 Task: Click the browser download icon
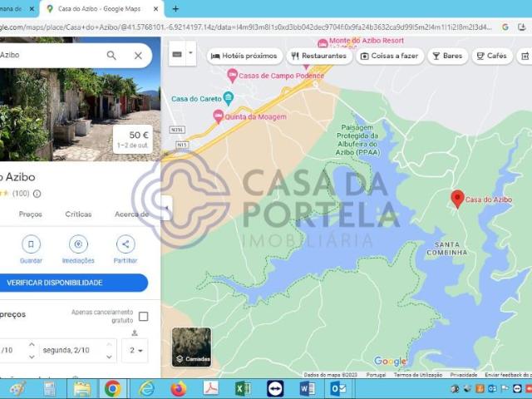(523, 27)
